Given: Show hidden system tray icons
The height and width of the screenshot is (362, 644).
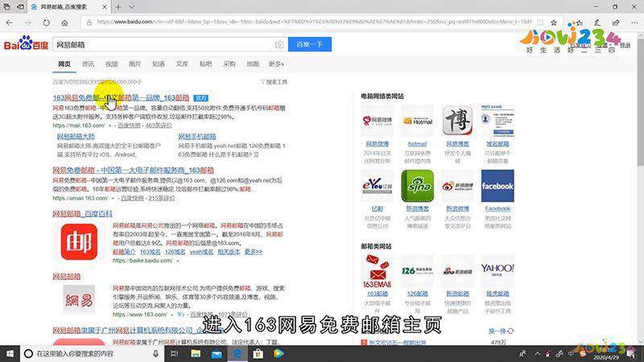Looking at the screenshot, I should coord(538,353).
